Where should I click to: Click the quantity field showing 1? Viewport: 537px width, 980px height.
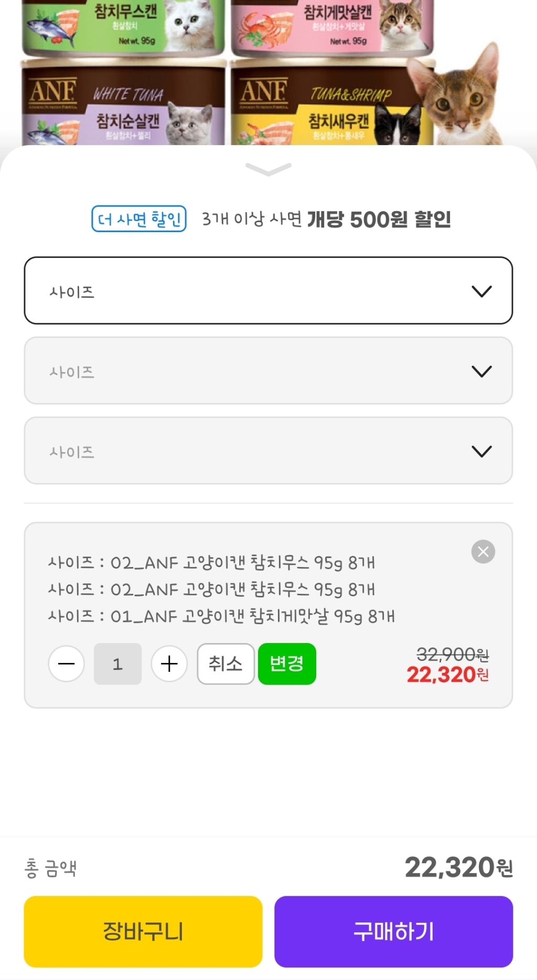point(117,664)
